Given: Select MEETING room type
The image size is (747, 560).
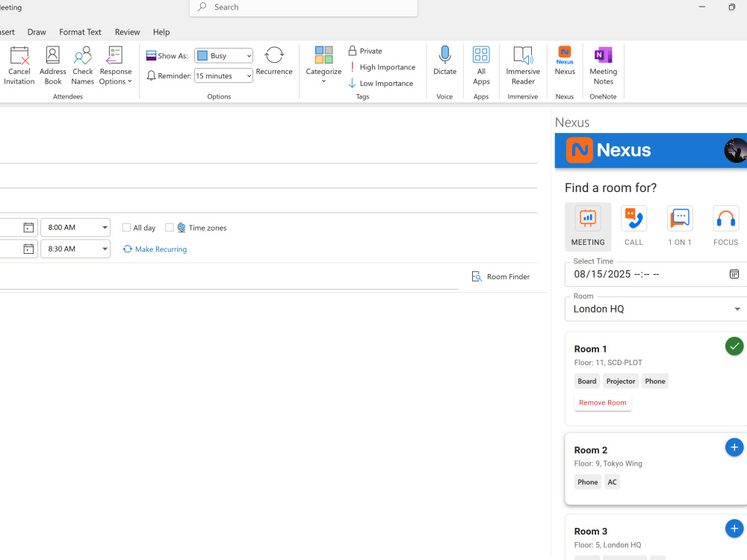Looking at the screenshot, I should click(x=588, y=227).
